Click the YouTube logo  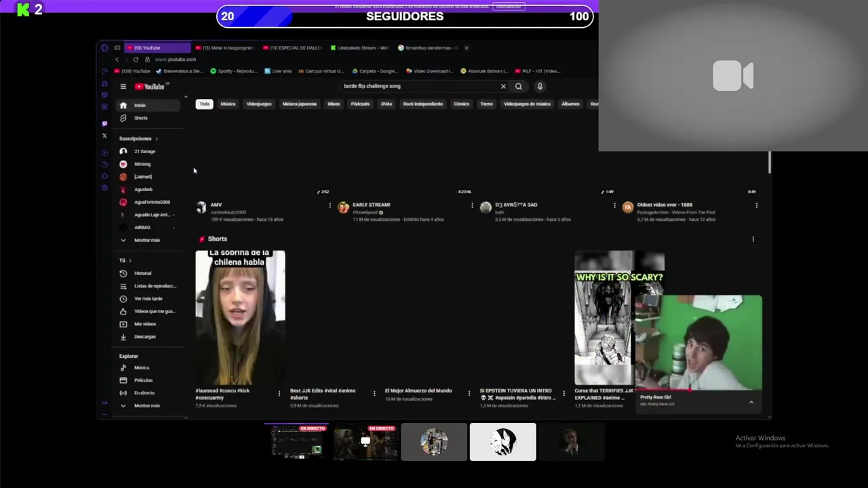pos(150,86)
